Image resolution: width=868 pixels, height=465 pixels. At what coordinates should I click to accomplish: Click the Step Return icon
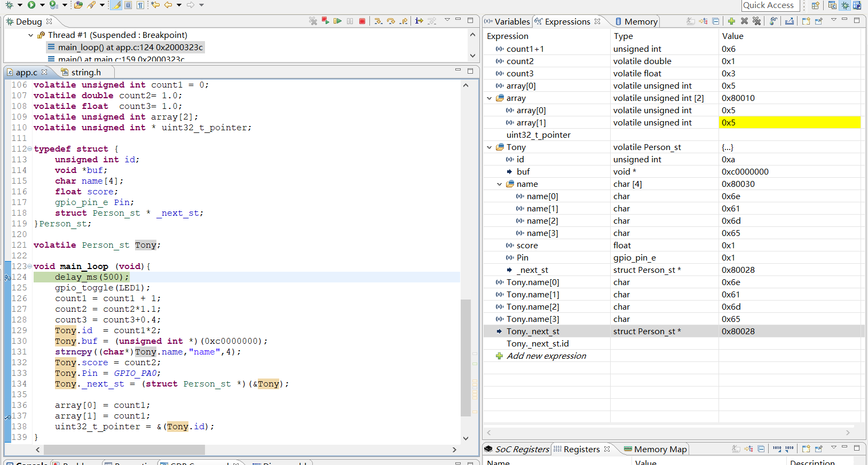click(x=404, y=21)
